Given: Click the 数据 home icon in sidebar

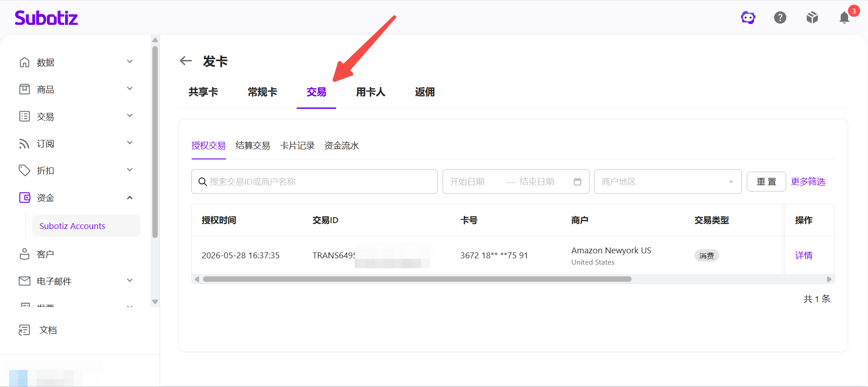Looking at the screenshot, I should (24, 62).
